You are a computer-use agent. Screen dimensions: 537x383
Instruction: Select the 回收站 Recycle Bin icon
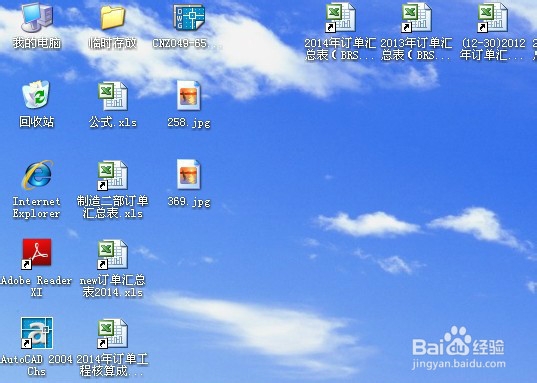36,95
